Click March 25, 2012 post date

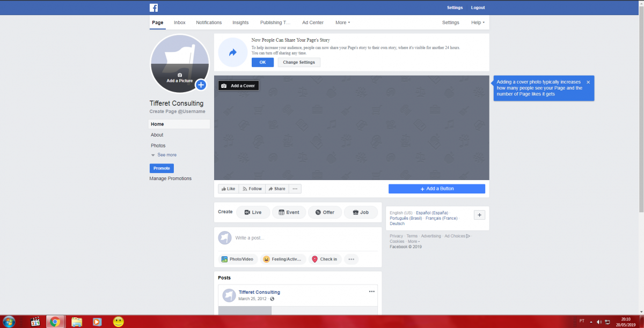253,299
